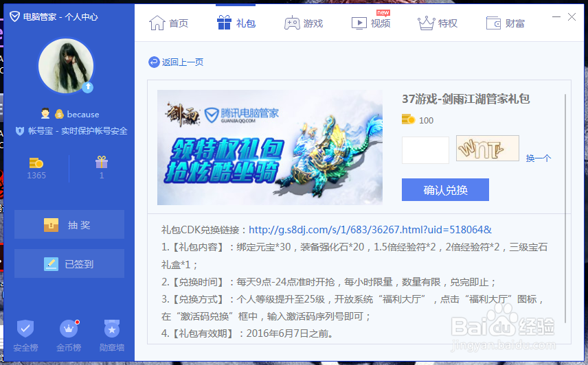Open the 特权 privileges tab
This screenshot has height=365, width=588.
click(x=438, y=23)
